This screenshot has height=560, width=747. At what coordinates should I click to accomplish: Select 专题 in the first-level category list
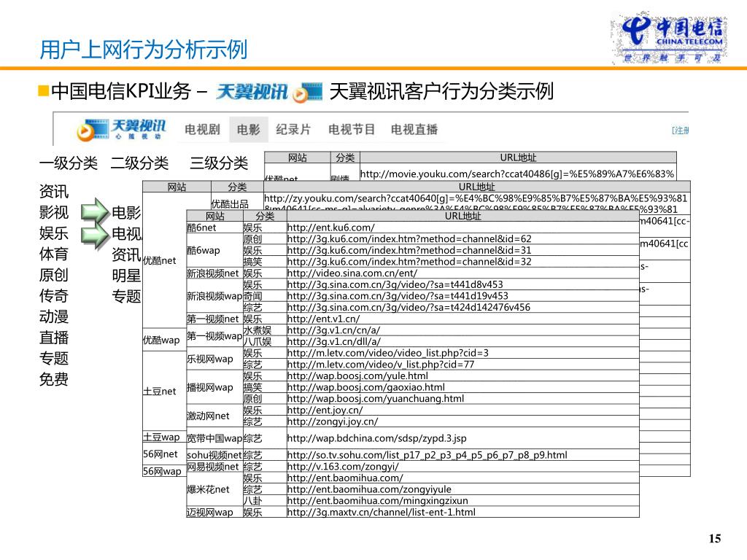coord(54,359)
